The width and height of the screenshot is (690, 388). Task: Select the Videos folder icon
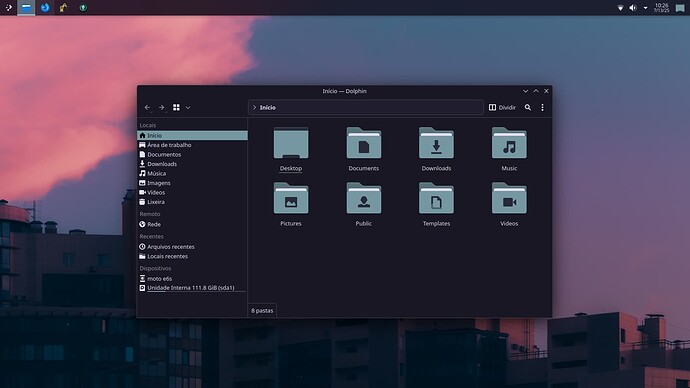tap(509, 198)
